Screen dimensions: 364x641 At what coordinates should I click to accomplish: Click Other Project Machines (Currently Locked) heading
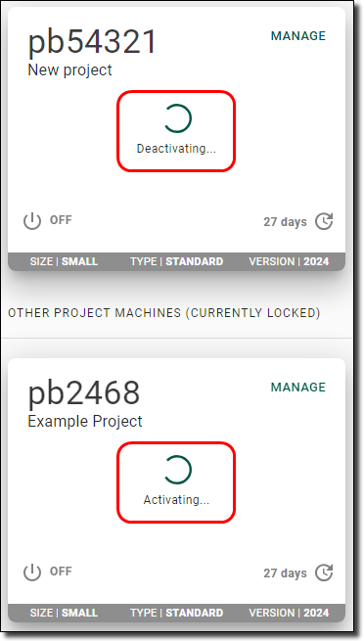pos(164,313)
